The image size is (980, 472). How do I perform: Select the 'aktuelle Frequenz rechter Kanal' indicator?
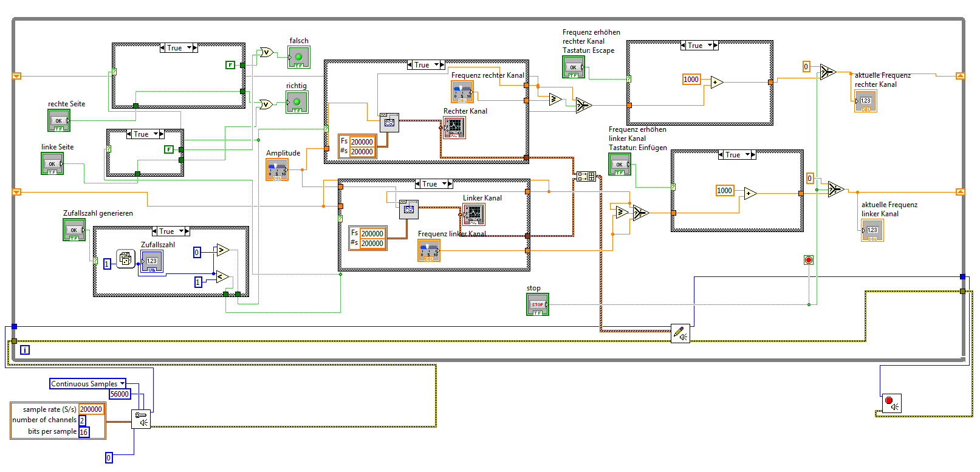click(x=865, y=101)
